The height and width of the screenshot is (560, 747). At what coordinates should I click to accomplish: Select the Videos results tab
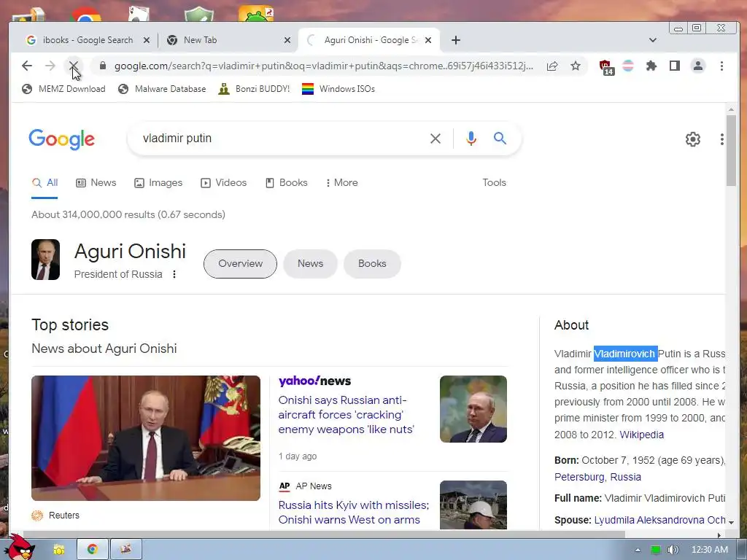click(224, 183)
